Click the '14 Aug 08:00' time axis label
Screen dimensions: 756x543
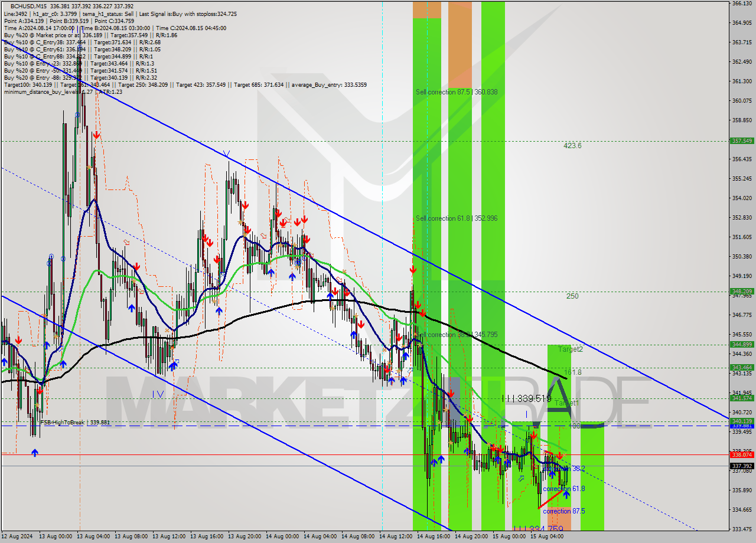click(x=359, y=537)
